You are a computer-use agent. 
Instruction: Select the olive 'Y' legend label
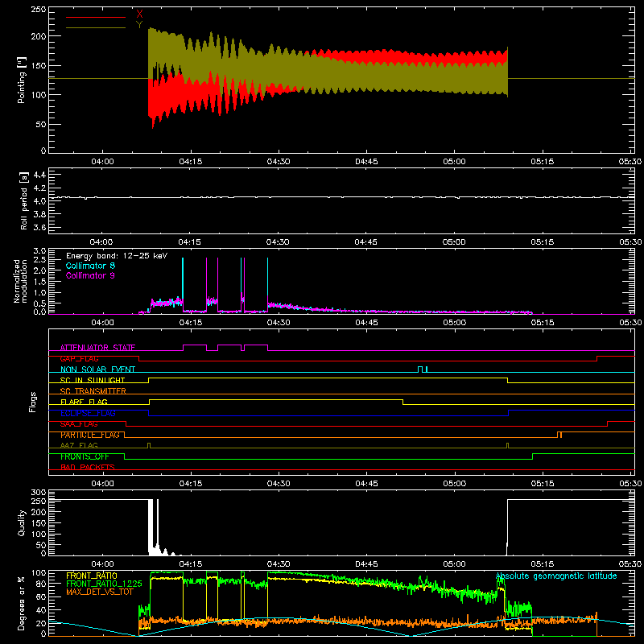[x=139, y=25]
